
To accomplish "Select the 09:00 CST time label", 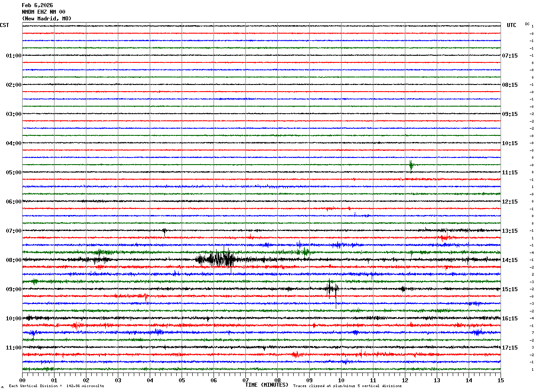I will (x=14, y=289).
